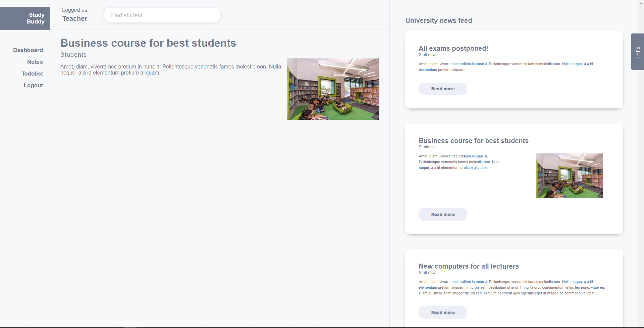The width and height of the screenshot is (644, 328).
Task: Click the scroll-up arrow on the right scrollbar
Action: pyautogui.click(x=641, y=3)
